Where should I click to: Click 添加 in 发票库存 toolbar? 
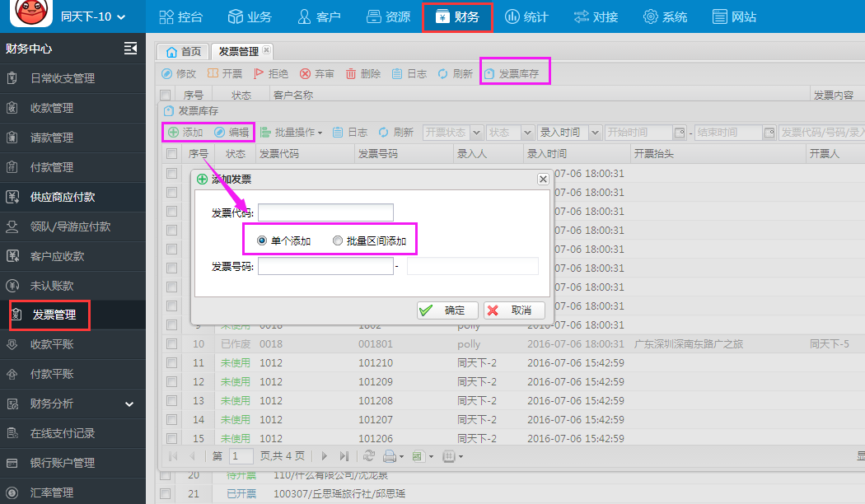185,133
